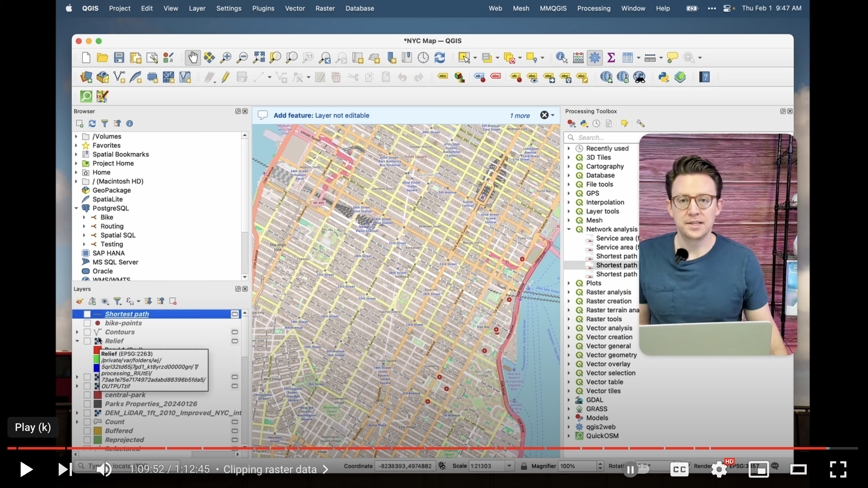The height and width of the screenshot is (488, 868).
Task: Expand the GDAL provider group
Action: [x=569, y=400]
